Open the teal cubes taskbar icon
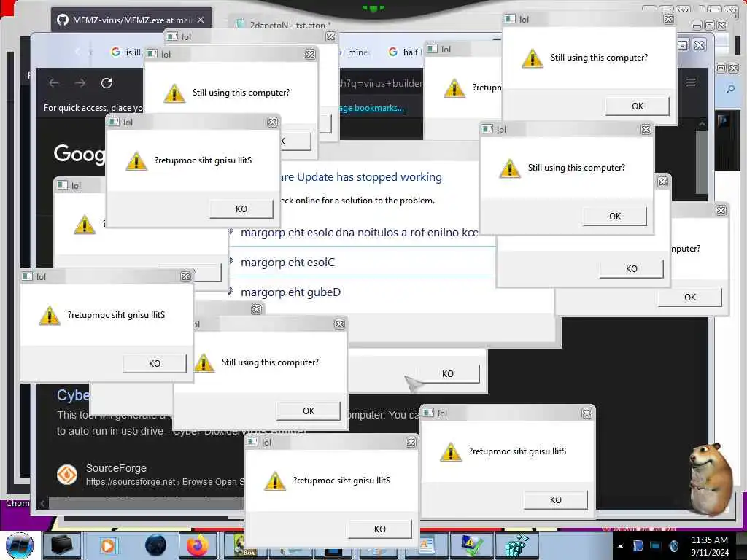The height and width of the screenshot is (560, 747). pos(516,545)
